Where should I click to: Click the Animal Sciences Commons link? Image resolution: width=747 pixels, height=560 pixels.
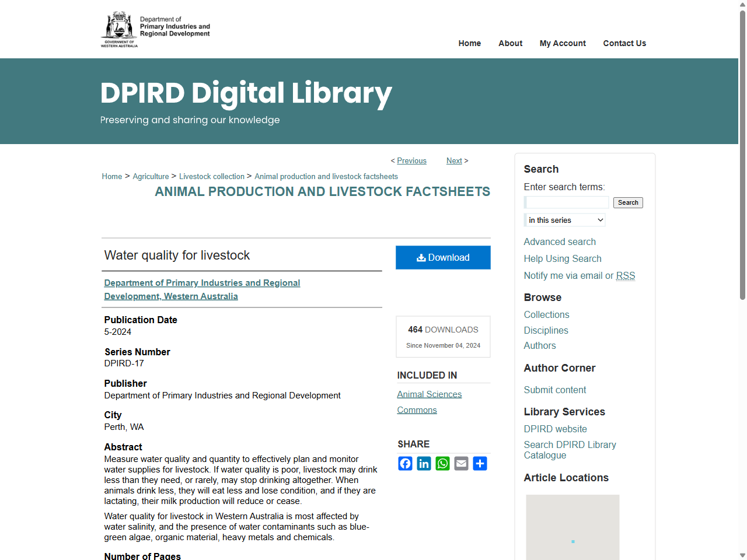coord(429,395)
